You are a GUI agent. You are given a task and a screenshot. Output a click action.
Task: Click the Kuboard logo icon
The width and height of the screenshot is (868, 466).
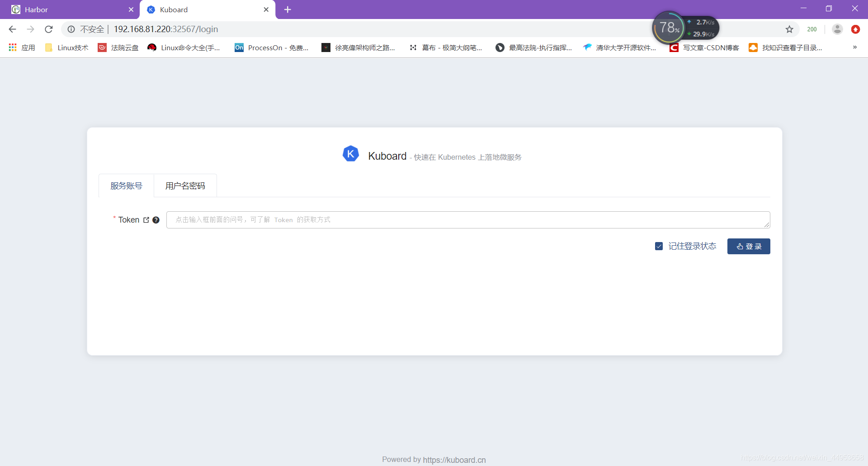tap(351, 154)
